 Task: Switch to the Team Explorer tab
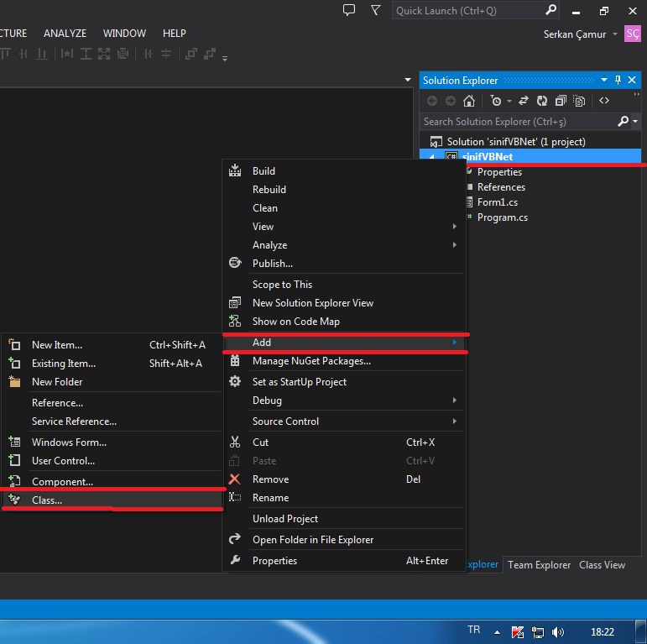(539, 565)
